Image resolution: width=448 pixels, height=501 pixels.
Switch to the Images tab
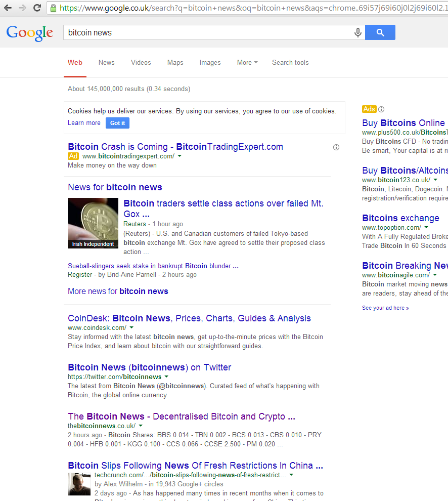coord(210,63)
